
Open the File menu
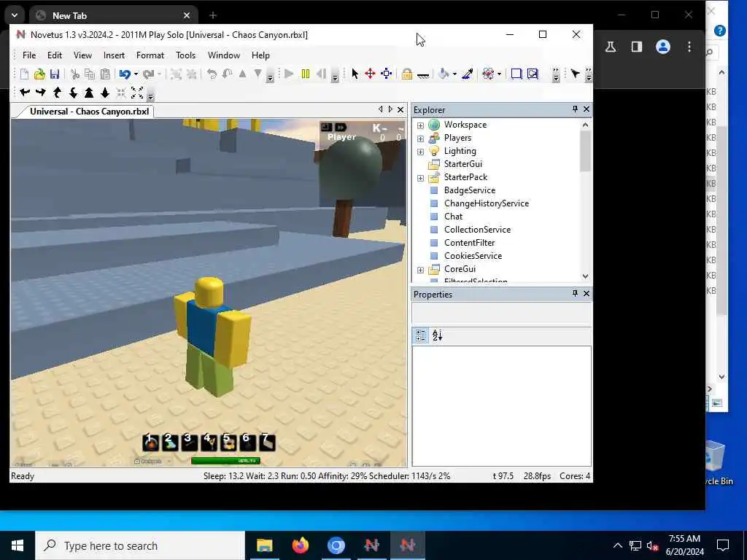pos(29,55)
